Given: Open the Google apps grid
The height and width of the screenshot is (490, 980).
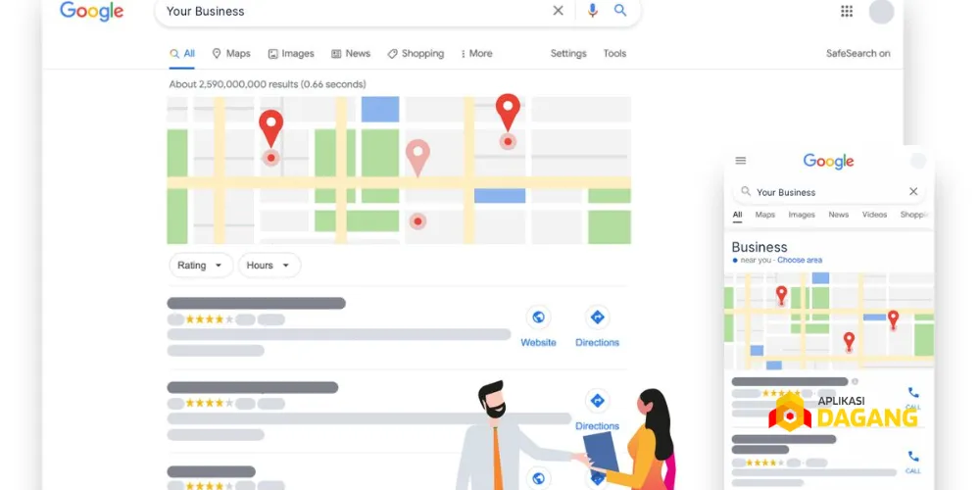Looking at the screenshot, I should point(847,11).
